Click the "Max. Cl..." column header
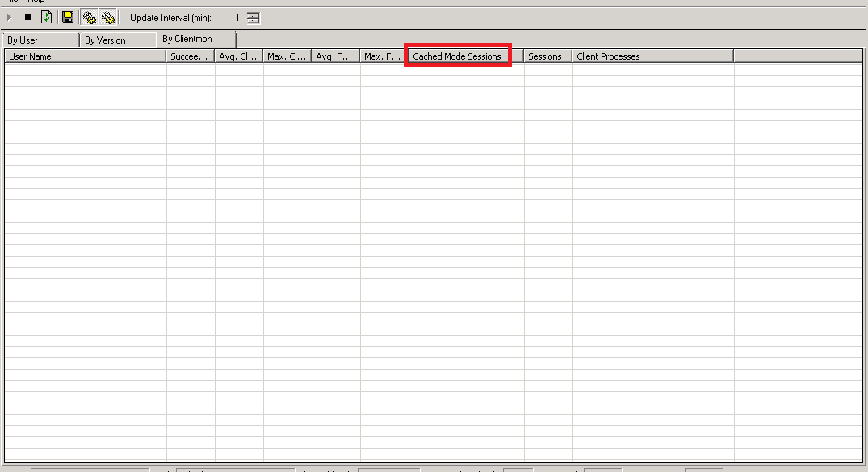 point(287,56)
